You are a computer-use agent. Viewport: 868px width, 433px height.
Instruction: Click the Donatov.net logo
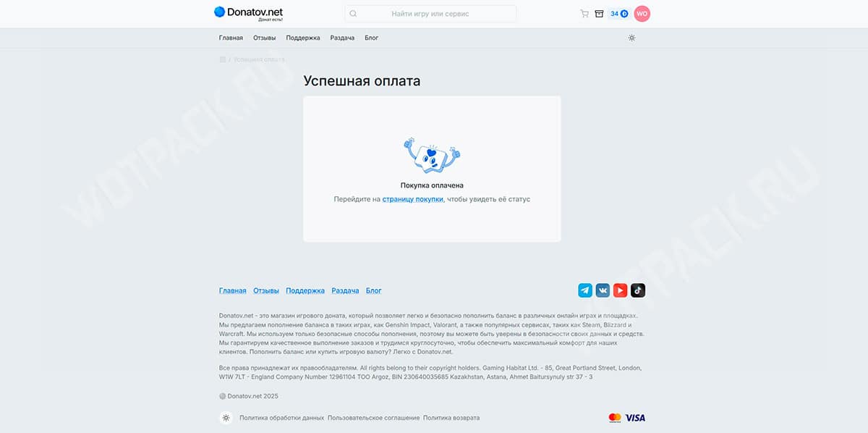tap(248, 13)
